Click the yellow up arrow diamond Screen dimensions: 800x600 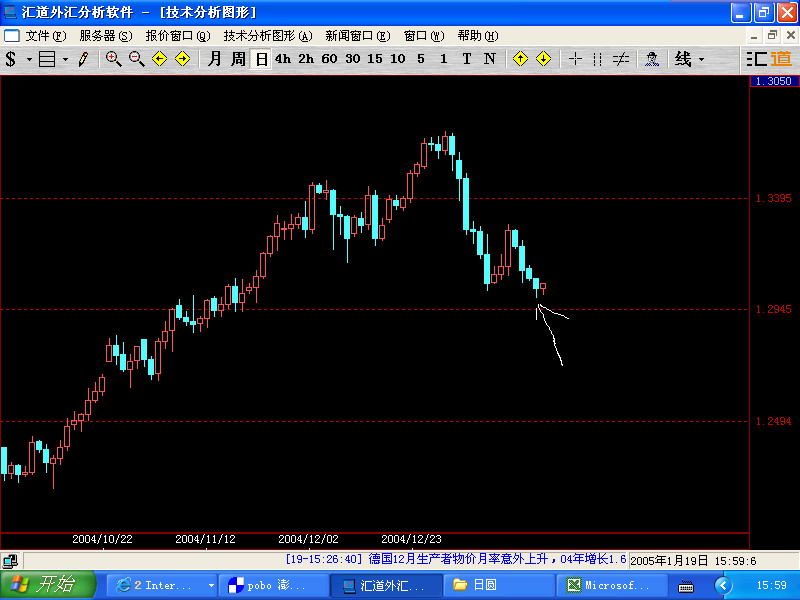[x=520, y=59]
